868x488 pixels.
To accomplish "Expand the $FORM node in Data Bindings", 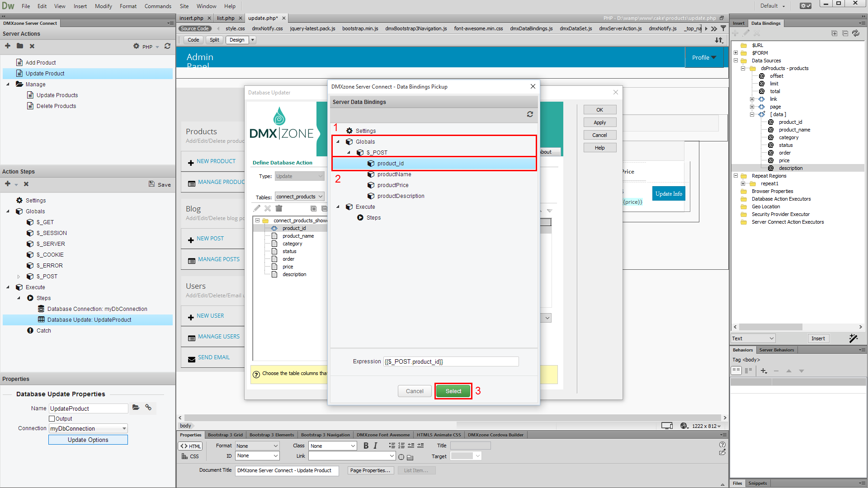I will (x=736, y=53).
